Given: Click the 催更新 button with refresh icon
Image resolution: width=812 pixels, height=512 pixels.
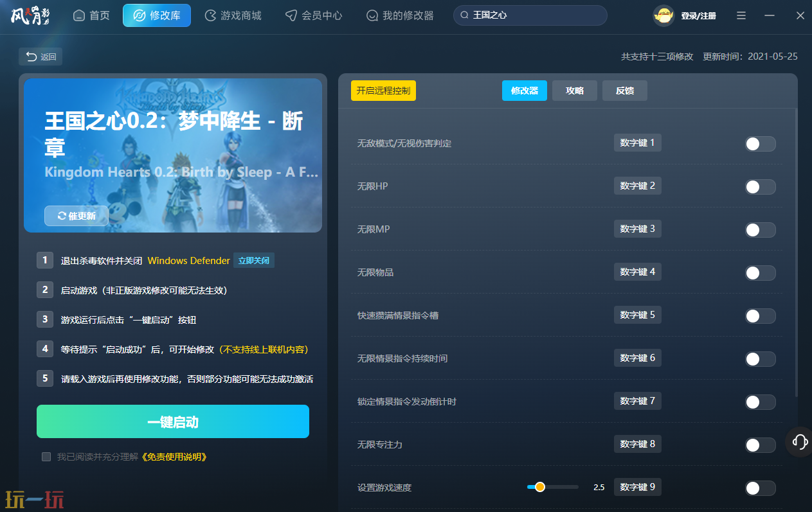Looking at the screenshot, I should coord(77,216).
